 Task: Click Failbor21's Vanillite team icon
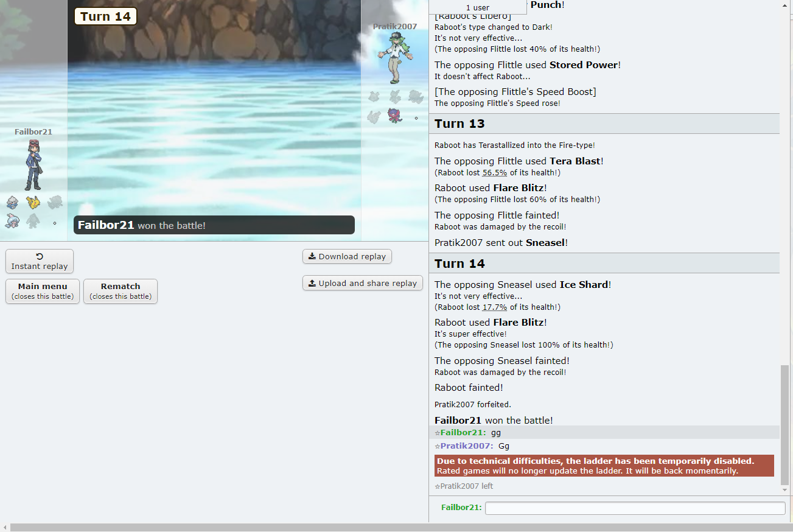click(x=12, y=202)
